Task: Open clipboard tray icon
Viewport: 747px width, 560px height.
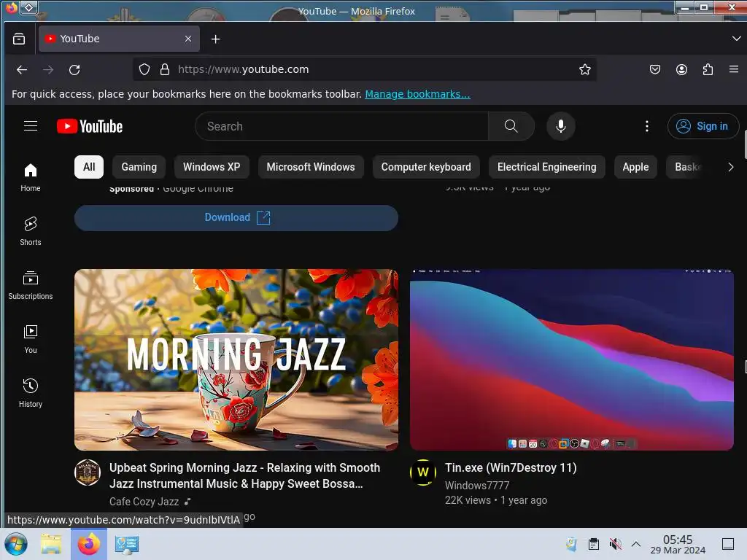Action: point(594,544)
